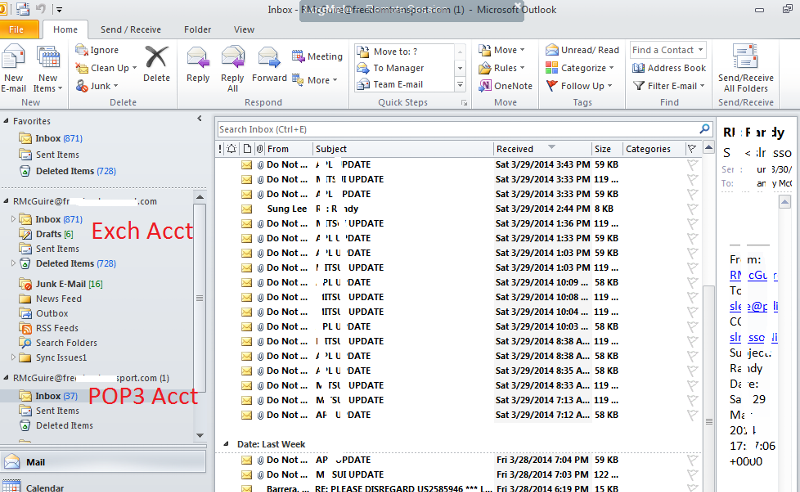The image size is (800, 492).
Task: Flag the Sat 3/29/2014 3:43 PM message
Action: 692,164
